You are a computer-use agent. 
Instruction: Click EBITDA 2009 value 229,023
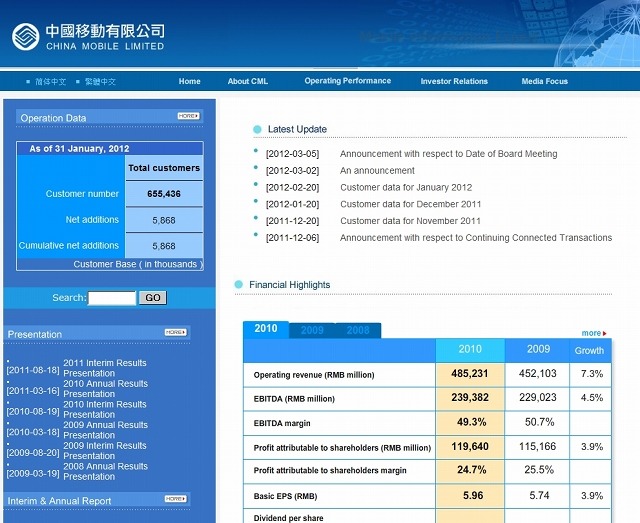[x=538, y=398]
